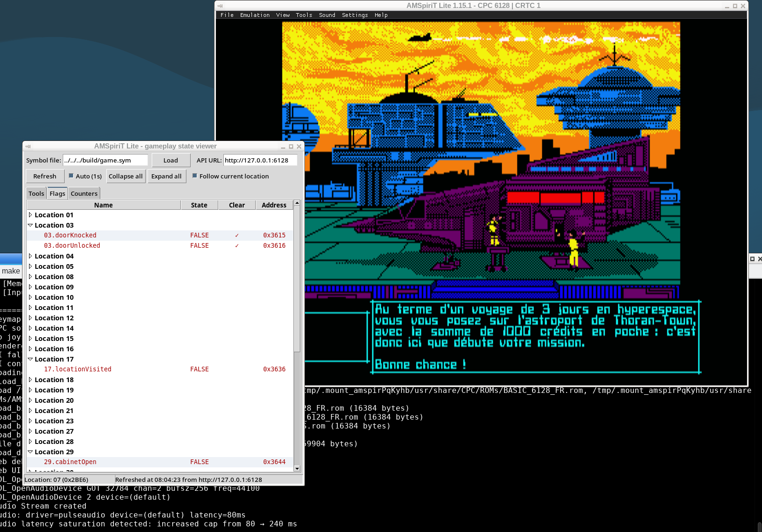Screen dimensions: 762x532
Task: Switch to the Counters tab
Action: tap(84, 193)
